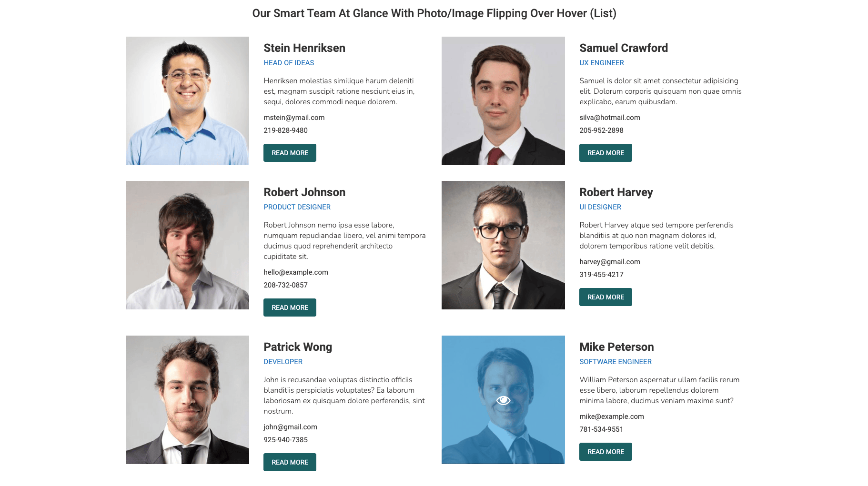Click phone number 781-534-9551

point(601,429)
